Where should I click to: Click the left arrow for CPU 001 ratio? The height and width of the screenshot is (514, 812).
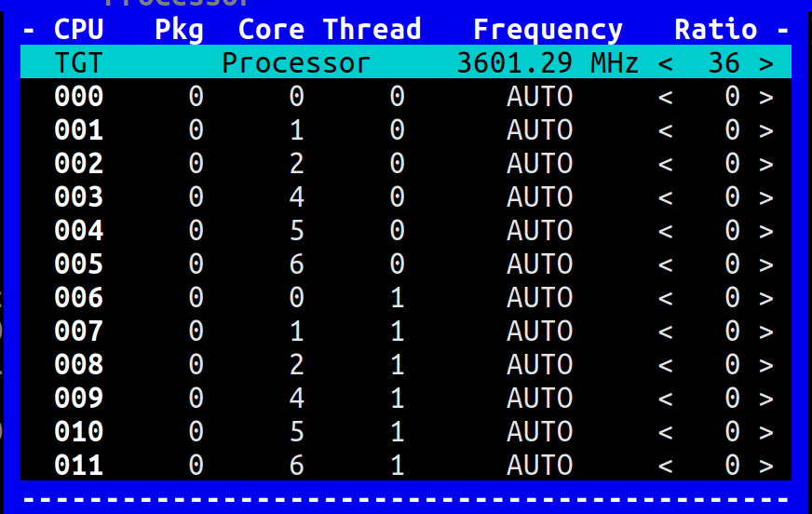(666, 131)
